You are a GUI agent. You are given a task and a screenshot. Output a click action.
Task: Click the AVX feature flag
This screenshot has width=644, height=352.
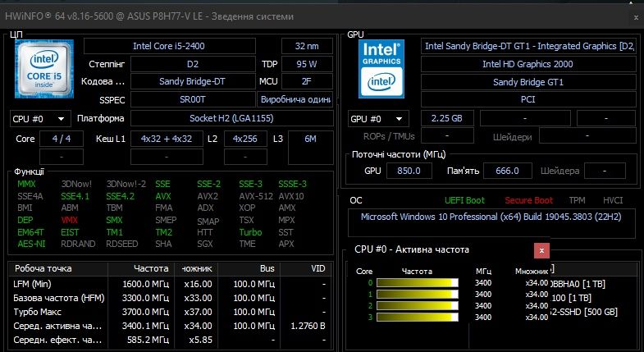(163, 196)
